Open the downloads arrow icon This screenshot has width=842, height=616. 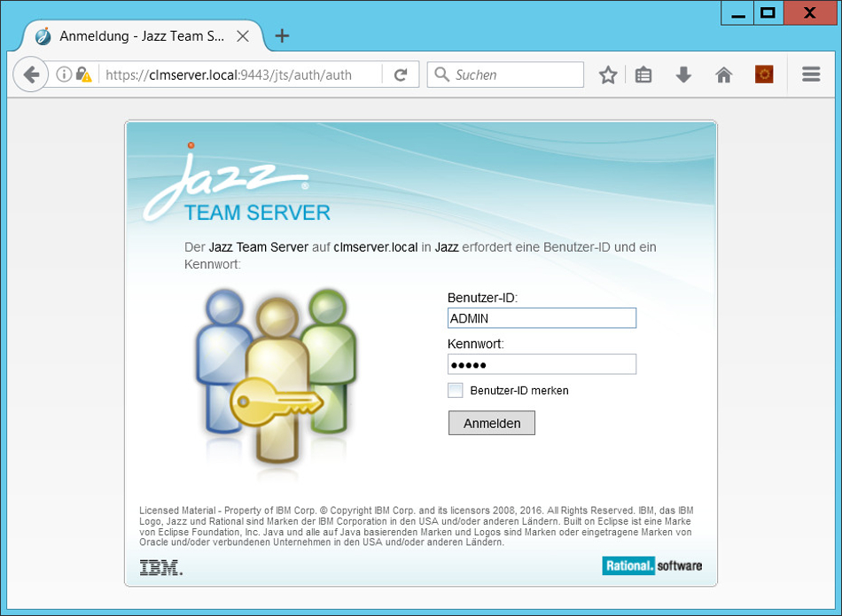[x=683, y=74]
